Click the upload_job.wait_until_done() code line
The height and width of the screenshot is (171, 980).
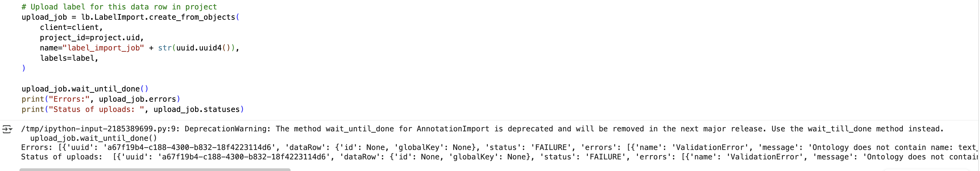[85, 89]
